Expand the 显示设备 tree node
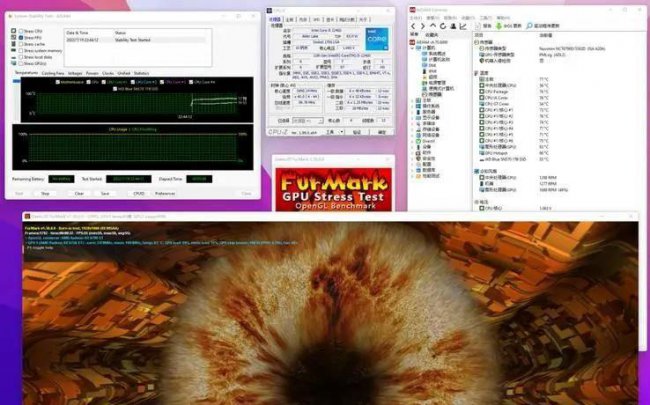Viewport: 650px width, 405px height. pos(413,118)
